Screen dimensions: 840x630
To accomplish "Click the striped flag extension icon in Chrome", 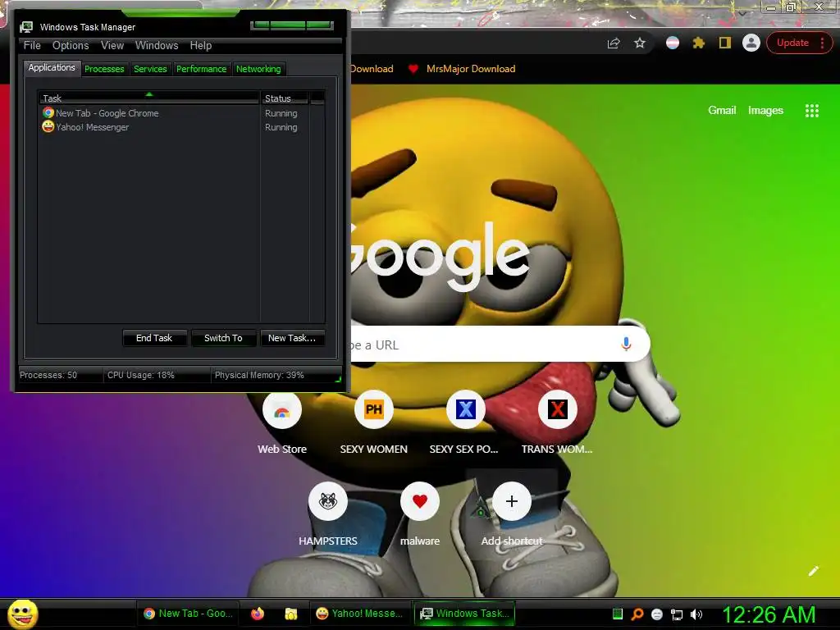I will click(673, 43).
